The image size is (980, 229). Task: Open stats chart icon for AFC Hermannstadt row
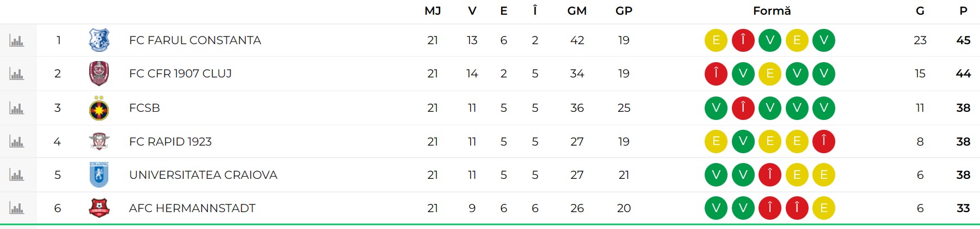(x=17, y=208)
